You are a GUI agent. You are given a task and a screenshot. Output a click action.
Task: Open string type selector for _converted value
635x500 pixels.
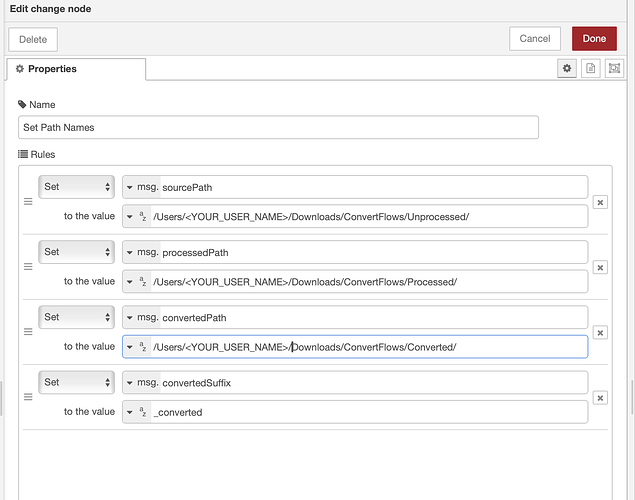point(137,412)
